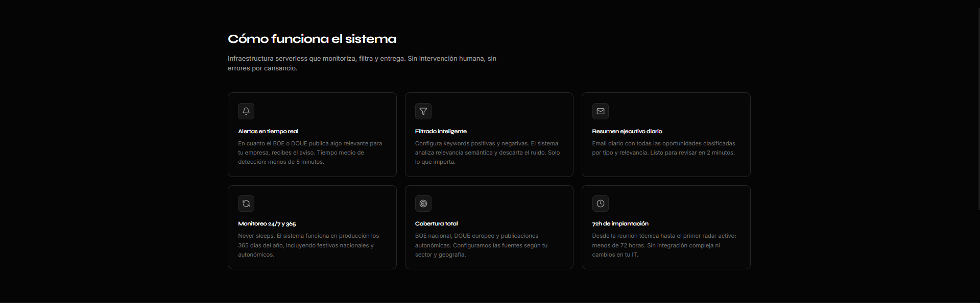This screenshot has height=303, width=980.
Task: Click the title 72h de implantación
Action: (620, 223)
